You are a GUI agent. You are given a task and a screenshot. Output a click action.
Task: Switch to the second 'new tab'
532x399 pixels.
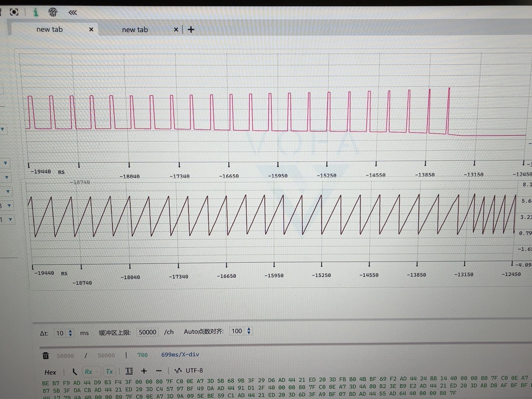coord(135,30)
